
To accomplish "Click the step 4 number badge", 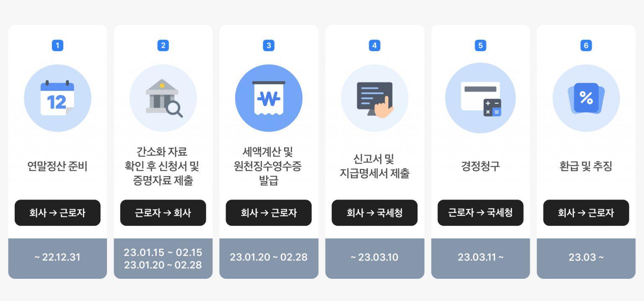I will [374, 46].
